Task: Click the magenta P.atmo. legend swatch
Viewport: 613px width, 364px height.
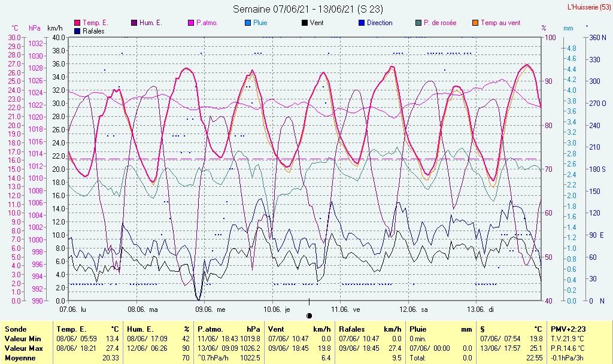Action: pyautogui.click(x=191, y=23)
